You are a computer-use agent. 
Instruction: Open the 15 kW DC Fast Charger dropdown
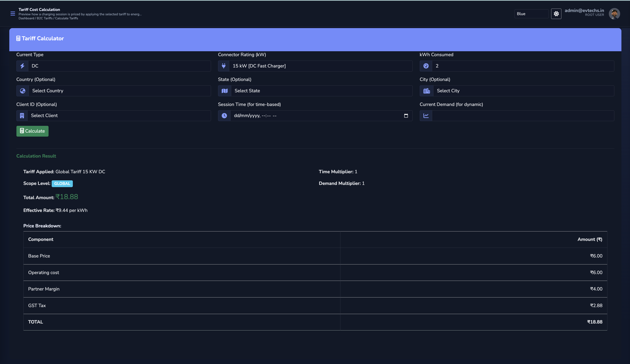click(x=321, y=66)
